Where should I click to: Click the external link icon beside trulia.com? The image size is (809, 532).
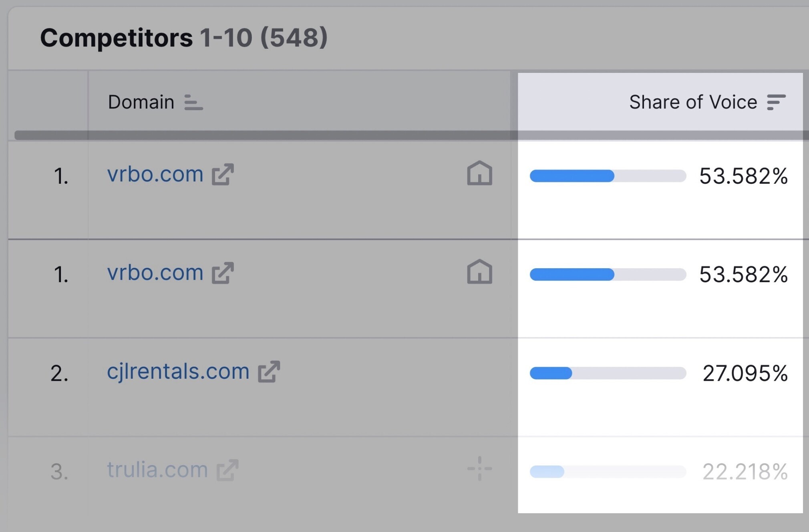(227, 470)
